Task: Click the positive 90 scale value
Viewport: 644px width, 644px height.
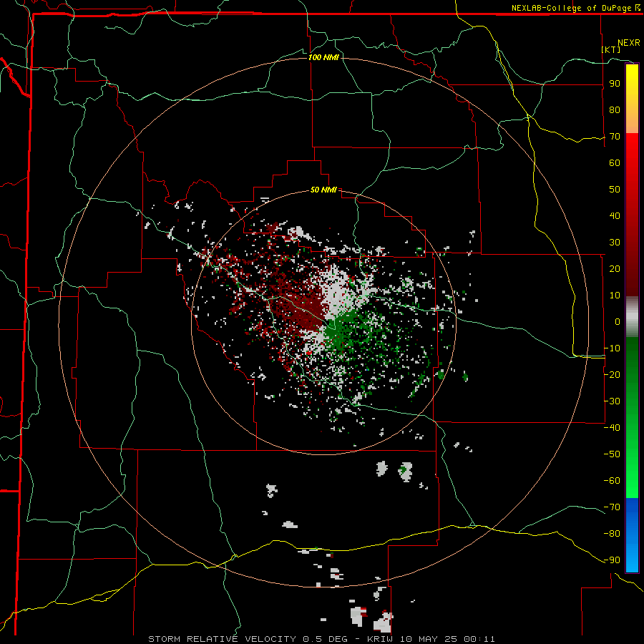Action: [x=615, y=84]
